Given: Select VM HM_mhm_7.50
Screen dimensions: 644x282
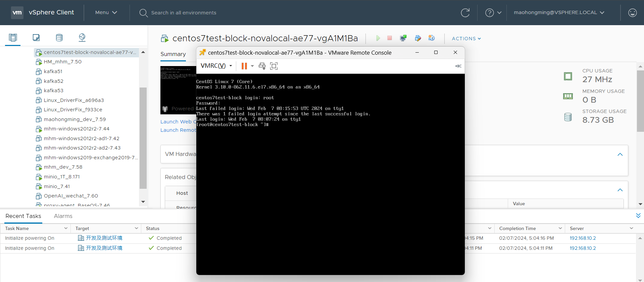Looking at the screenshot, I should [x=62, y=62].
